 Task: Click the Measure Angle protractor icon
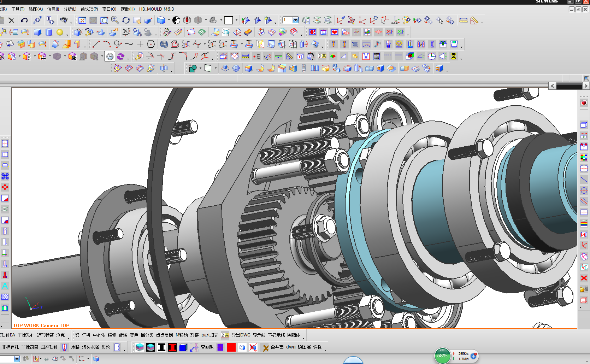474,20
